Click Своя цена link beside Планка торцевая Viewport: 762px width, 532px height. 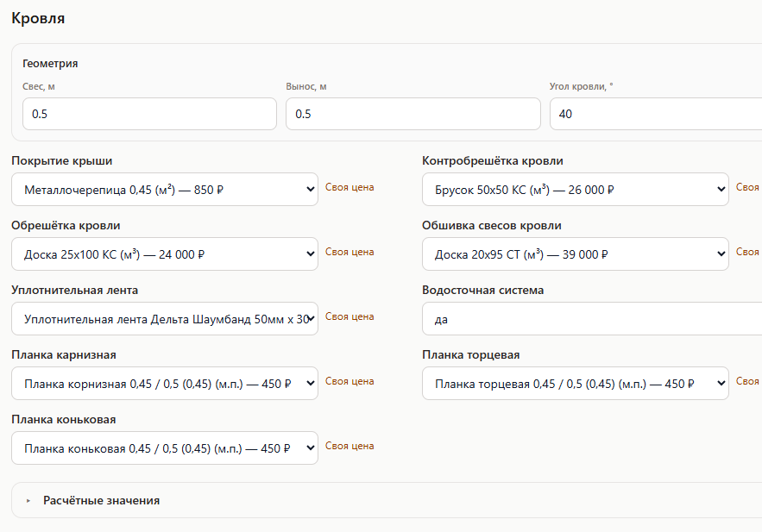point(748,381)
